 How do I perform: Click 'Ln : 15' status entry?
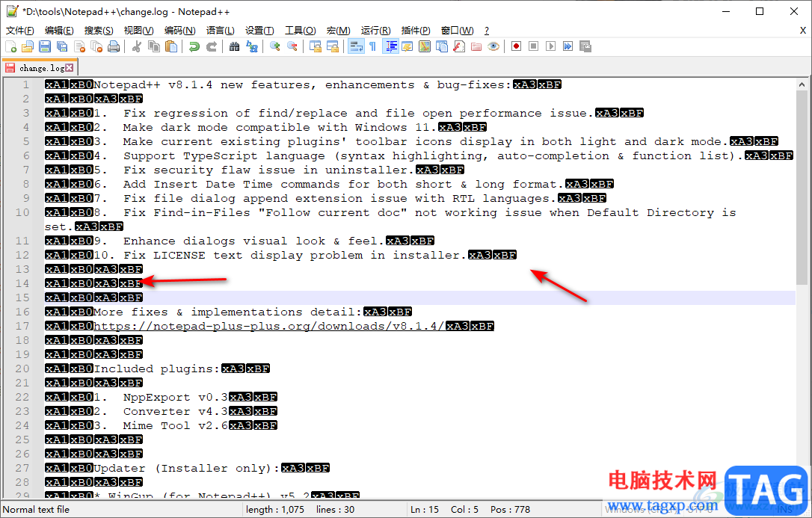[x=424, y=509]
